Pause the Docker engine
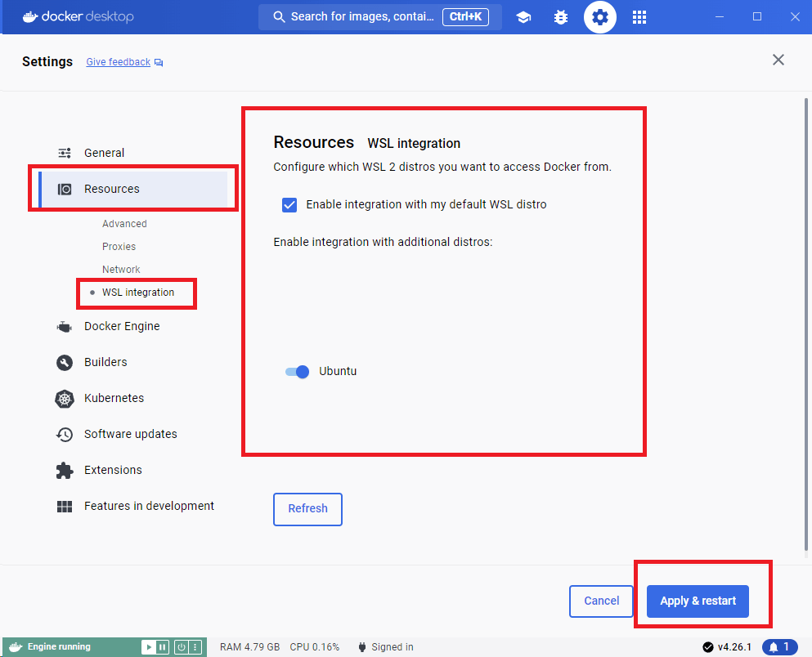This screenshot has width=812, height=657. click(162, 646)
